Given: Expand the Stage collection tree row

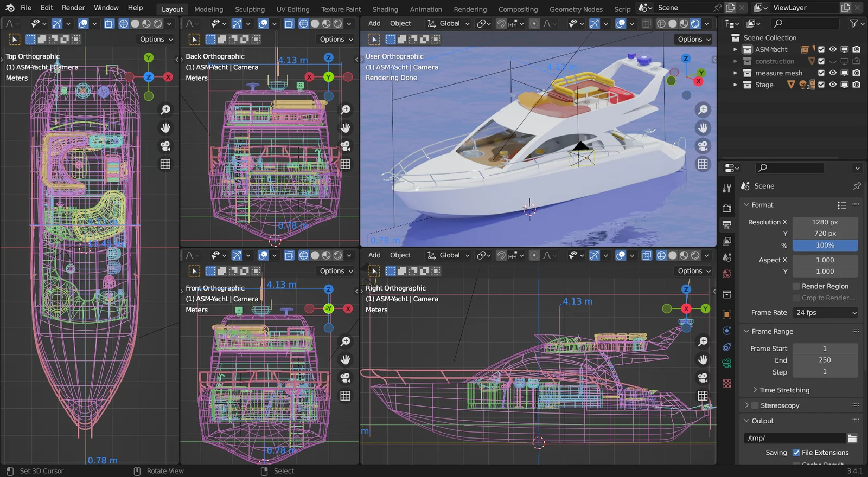Looking at the screenshot, I should pyautogui.click(x=735, y=85).
